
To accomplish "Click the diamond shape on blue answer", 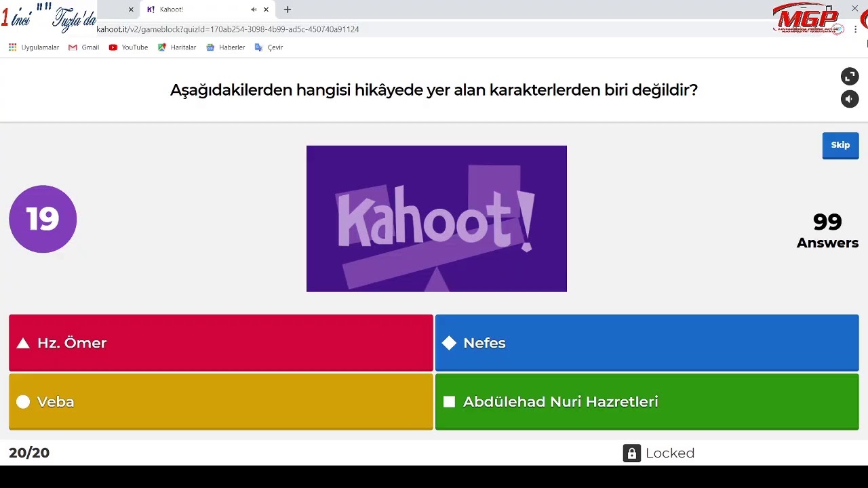I will [449, 343].
